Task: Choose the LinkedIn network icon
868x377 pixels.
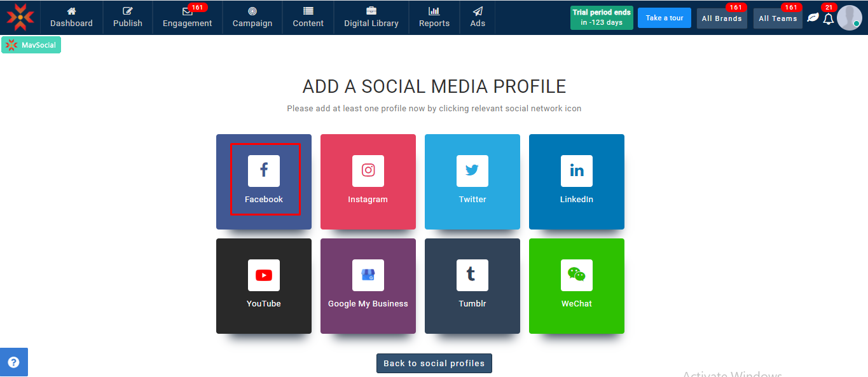Action: [x=577, y=171]
